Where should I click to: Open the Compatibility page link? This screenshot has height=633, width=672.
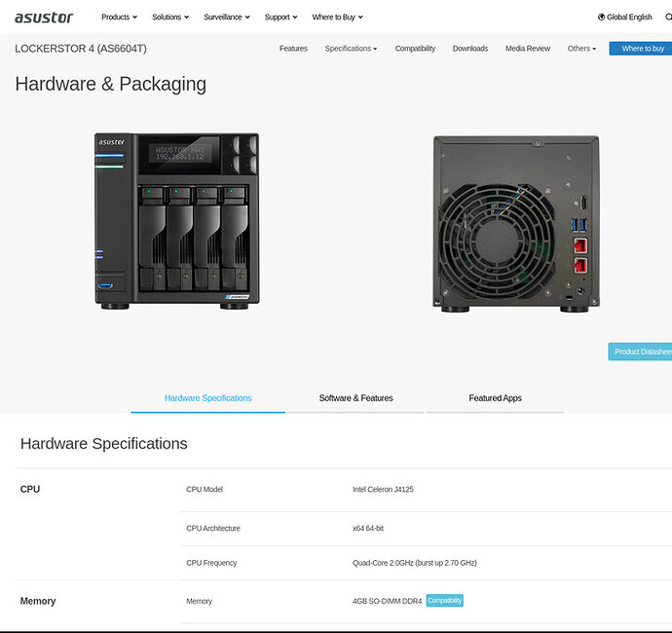(415, 49)
